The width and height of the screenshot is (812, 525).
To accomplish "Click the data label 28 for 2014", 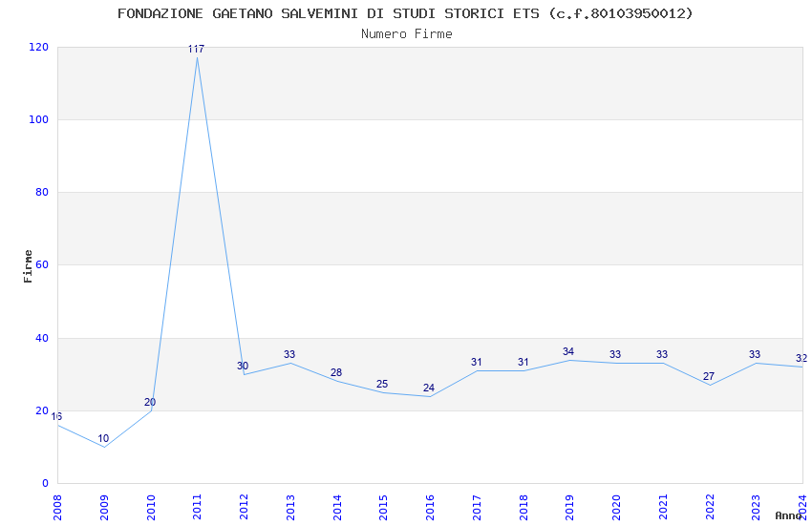I will click(336, 372).
